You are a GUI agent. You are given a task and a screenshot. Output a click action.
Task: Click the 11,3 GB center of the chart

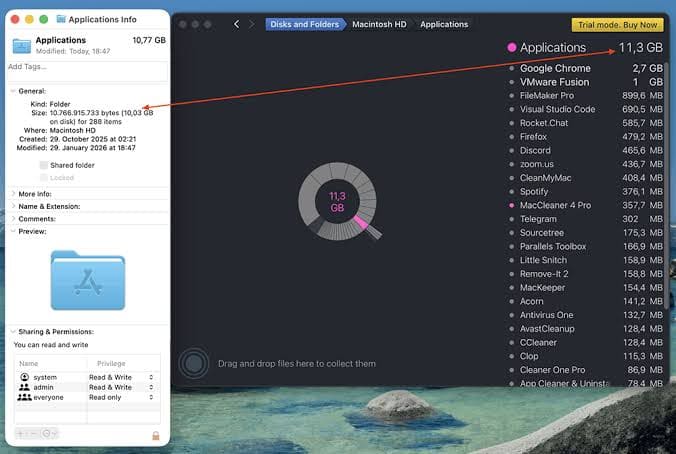pos(337,202)
